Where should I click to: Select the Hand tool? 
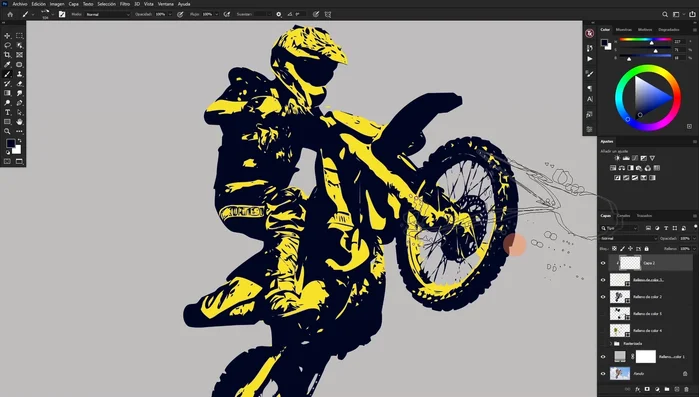point(19,122)
